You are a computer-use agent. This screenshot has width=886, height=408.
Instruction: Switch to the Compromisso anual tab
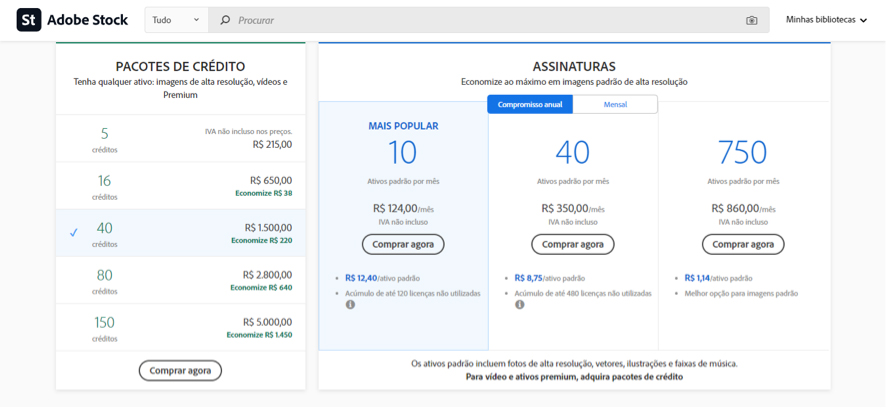(x=530, y=105)
